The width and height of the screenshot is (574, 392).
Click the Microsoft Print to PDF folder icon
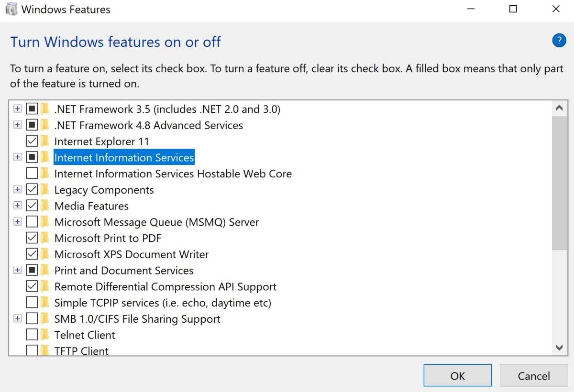(45, 238)
